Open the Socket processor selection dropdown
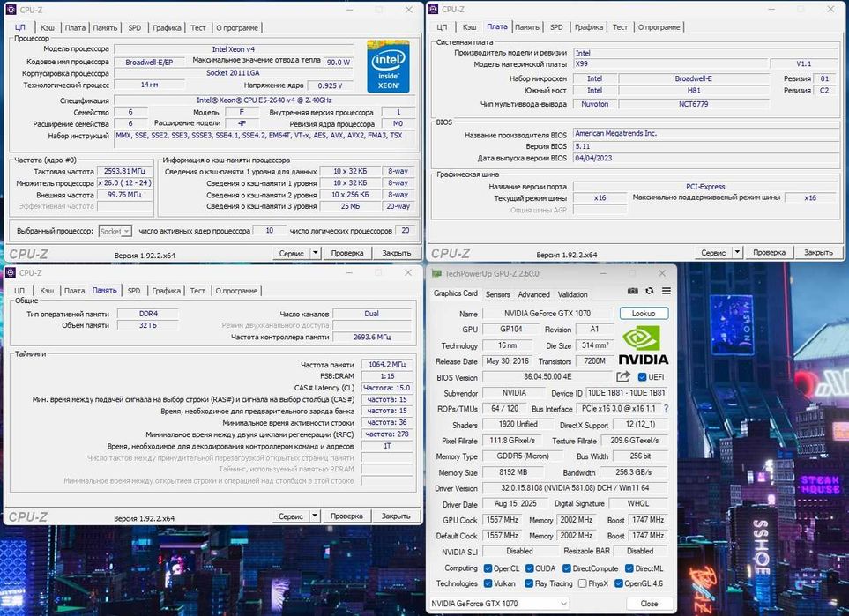Screen dimensions: 849x616 pyautogui.click(x=115, y=231)
